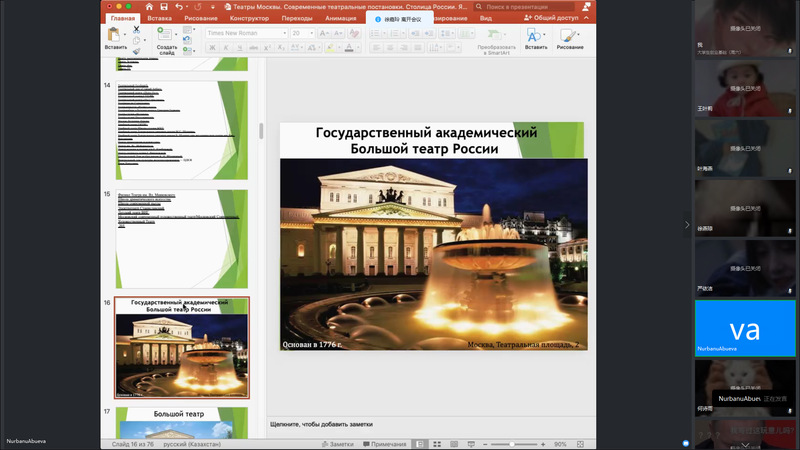Click the zoom out minus button
Image resolution: width=800 pixels, height=450 pixels.
[x=485, y=444]
